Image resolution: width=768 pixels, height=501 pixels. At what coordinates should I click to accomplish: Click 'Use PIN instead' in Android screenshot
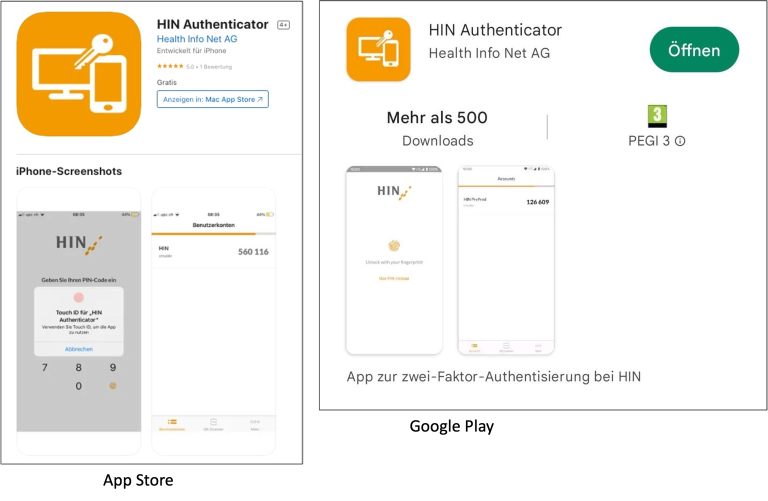(x=394, y=279)
